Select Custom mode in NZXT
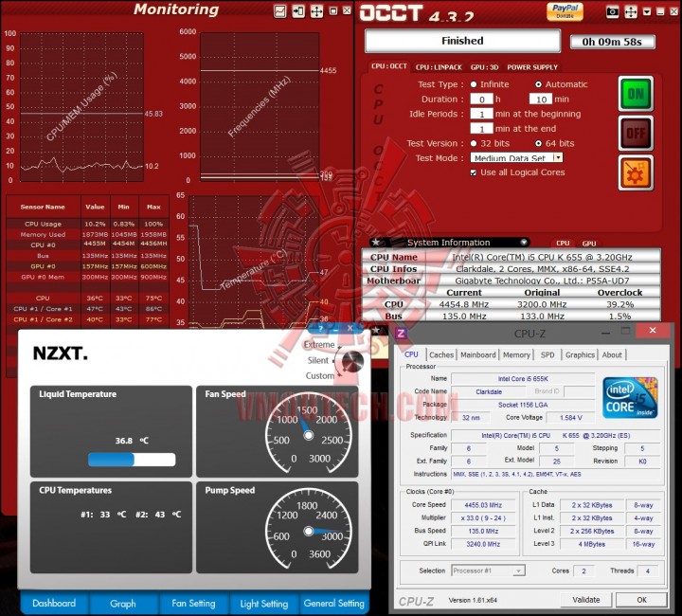Screen dimensions: 682x616 pyautogui.click(x=320, y=376)
